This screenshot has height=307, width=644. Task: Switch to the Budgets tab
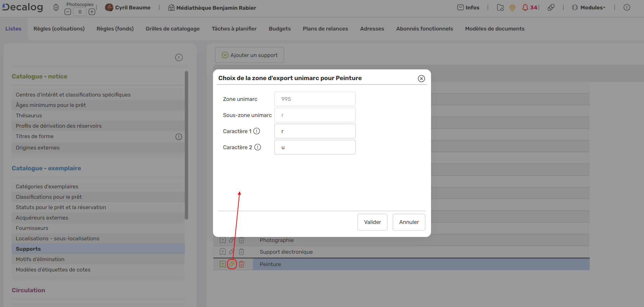coord(279,28)
